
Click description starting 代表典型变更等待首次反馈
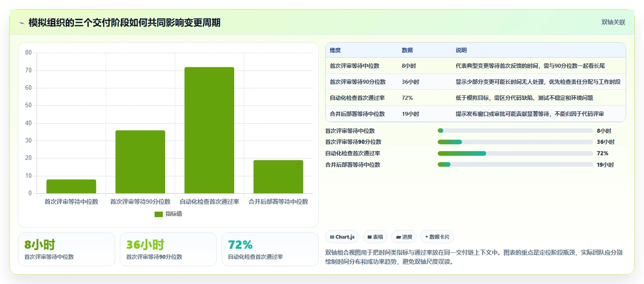click(x=530, y=66)
